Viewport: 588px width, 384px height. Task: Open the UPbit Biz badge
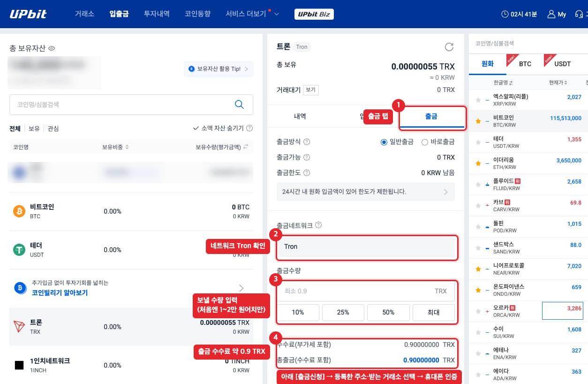click(x=314, y=14)
